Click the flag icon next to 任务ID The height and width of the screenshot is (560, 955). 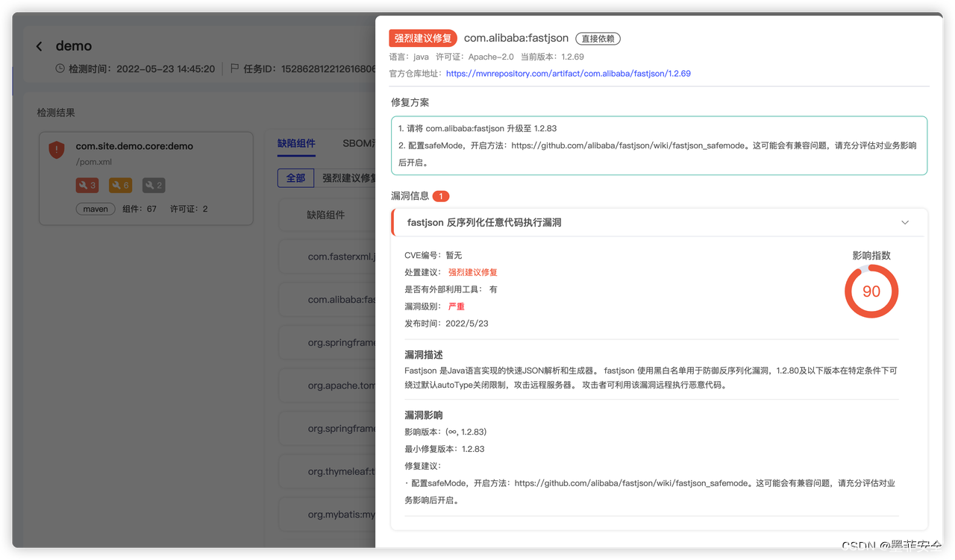click(x=234, y=69)
